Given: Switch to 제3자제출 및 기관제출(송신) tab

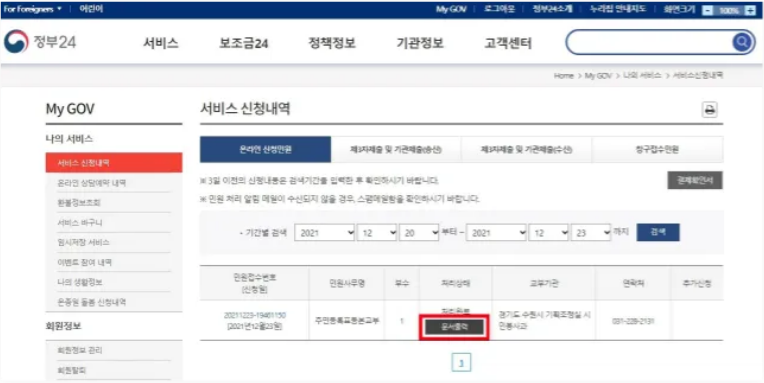Looking at the screenshot, I should 396,150.
